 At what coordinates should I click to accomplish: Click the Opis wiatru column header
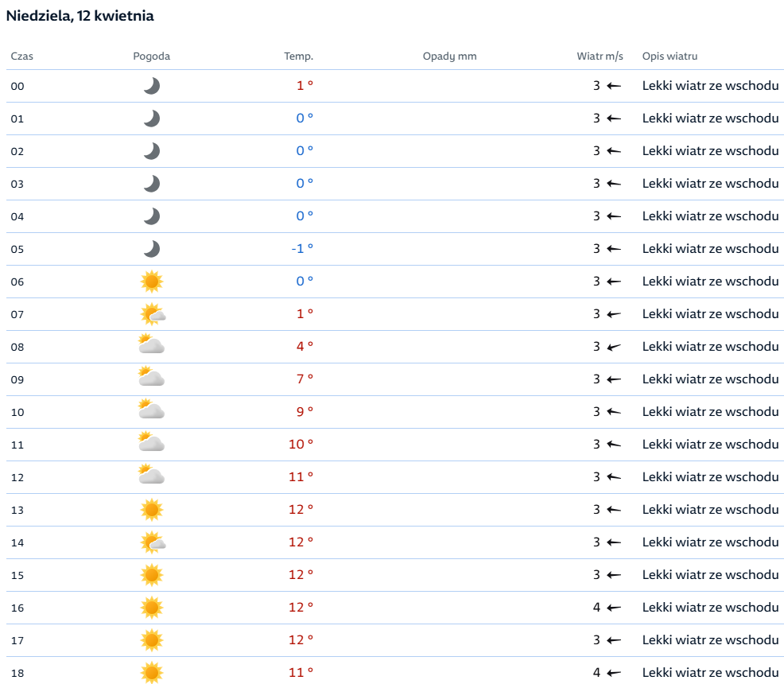[x=670, y=56]
